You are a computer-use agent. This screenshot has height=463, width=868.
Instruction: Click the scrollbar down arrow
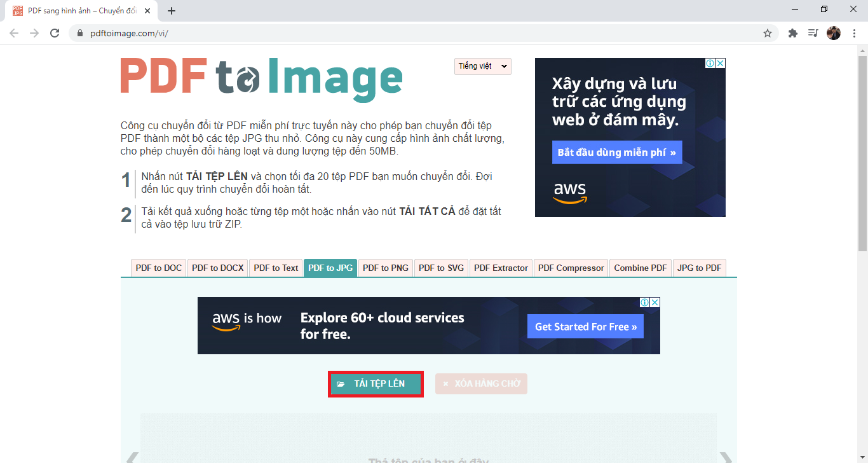(x=862, y=458)
